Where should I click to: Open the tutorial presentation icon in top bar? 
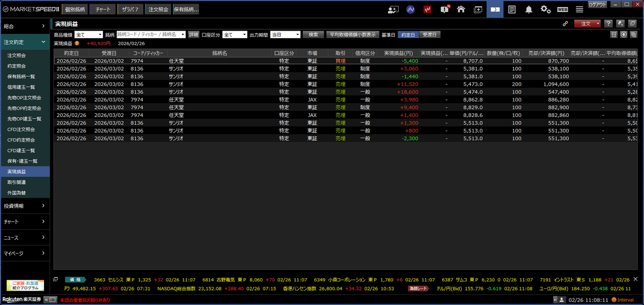click(393, 9)
